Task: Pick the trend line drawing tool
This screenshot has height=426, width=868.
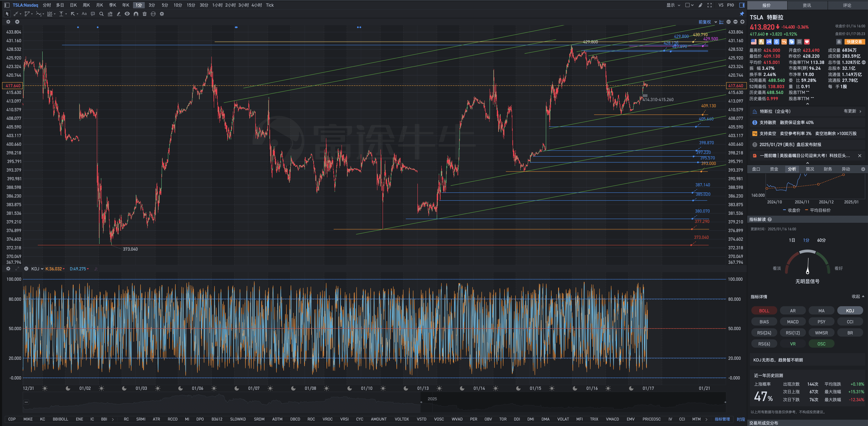Action: [16, 14]
